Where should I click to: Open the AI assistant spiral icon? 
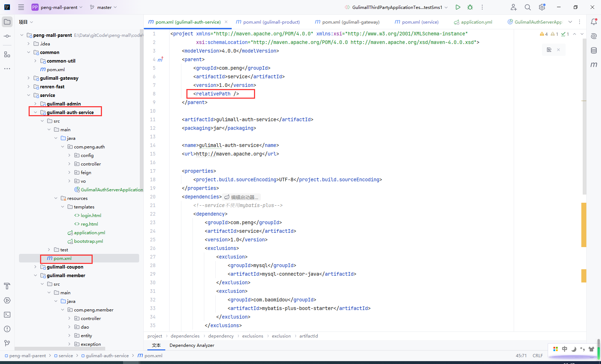[594, 36]
